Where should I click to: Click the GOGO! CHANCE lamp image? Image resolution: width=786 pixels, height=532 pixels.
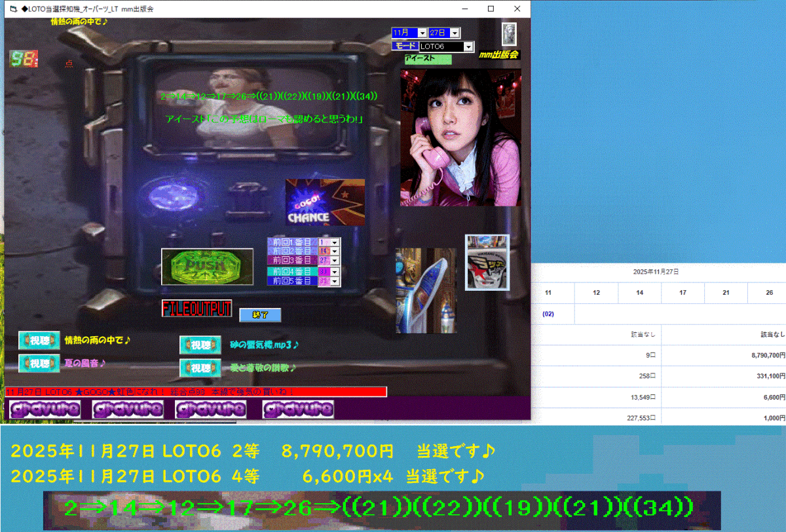pyautogui.click(x=325, y=202)
